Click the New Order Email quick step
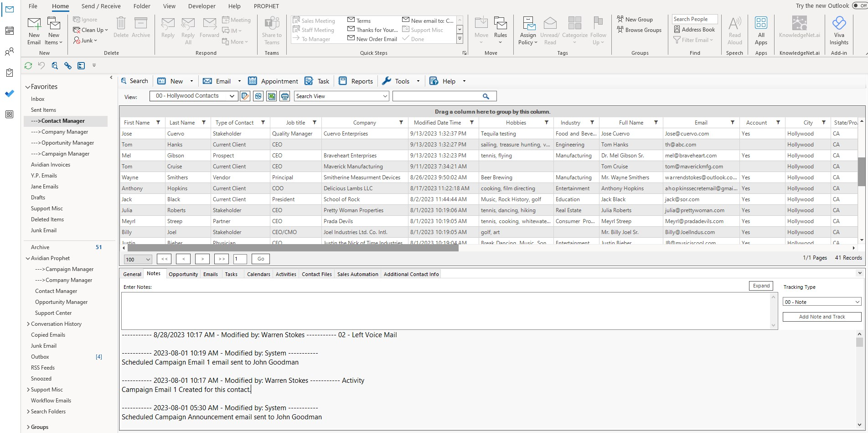 click(372, 39)
